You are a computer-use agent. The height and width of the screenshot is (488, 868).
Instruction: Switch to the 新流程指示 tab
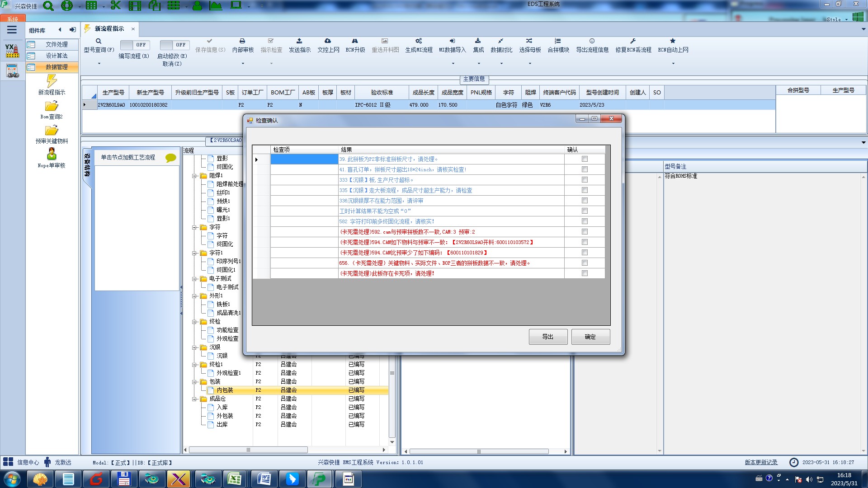click(109, 29)
